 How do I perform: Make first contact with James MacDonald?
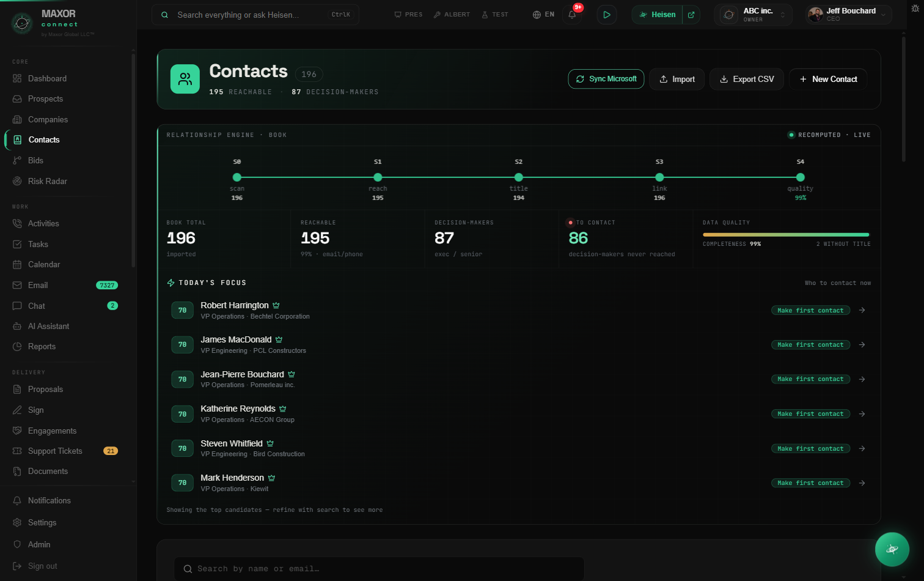[810, 345]
